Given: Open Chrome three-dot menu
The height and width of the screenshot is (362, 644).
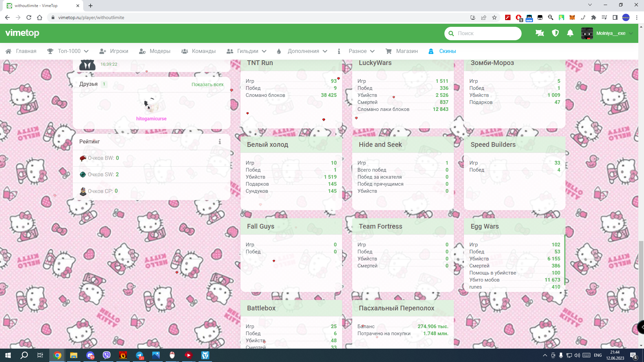Looking at the screenshot, I should [637, 17].
